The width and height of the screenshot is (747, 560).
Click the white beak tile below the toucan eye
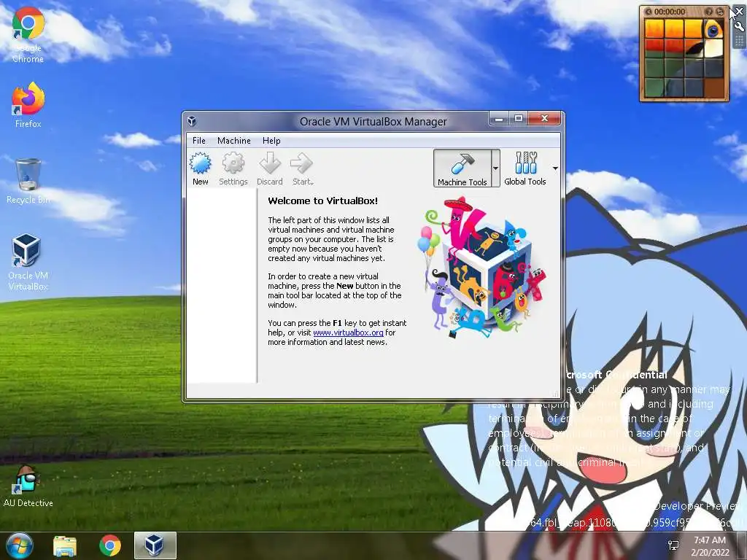pos(713,49)
